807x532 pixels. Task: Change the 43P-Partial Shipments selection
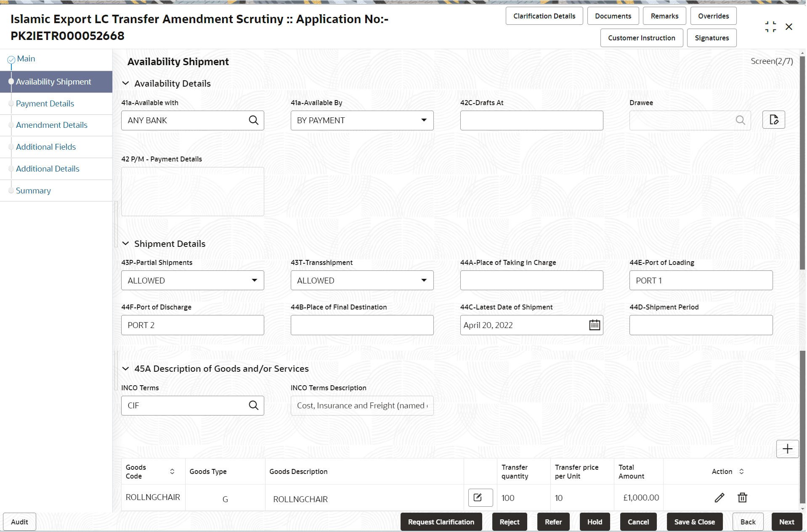coord(254,280)
